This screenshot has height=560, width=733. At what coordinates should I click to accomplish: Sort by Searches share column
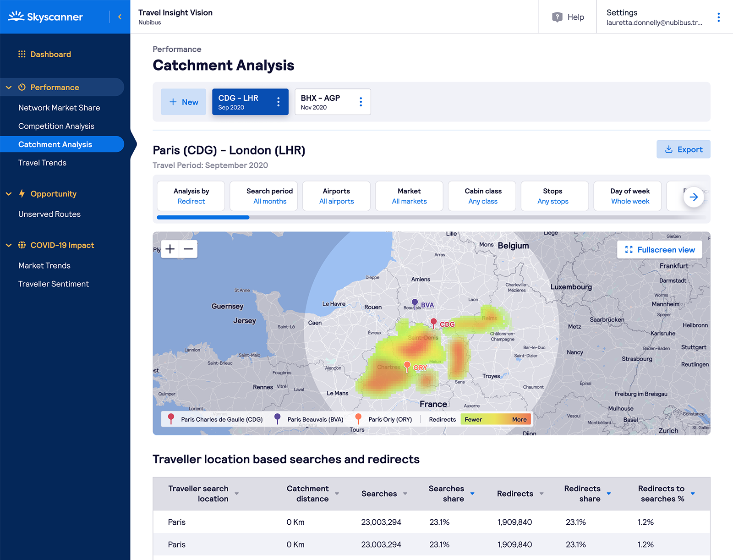(472, 494)
